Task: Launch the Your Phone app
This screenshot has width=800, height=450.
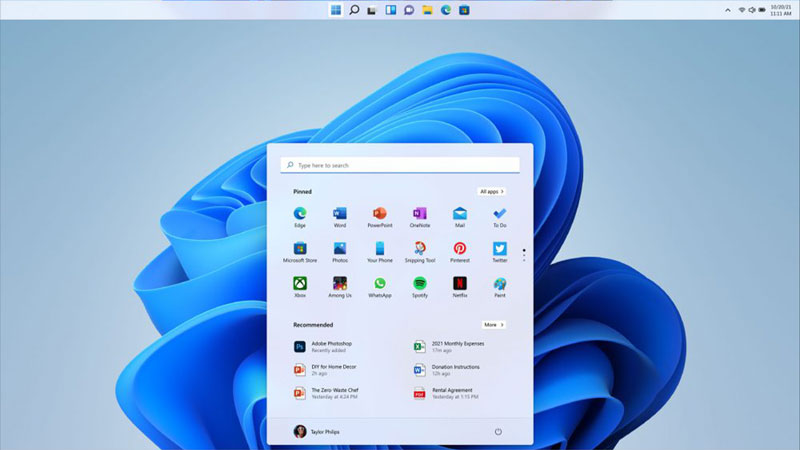Action: tap(380, 253)
